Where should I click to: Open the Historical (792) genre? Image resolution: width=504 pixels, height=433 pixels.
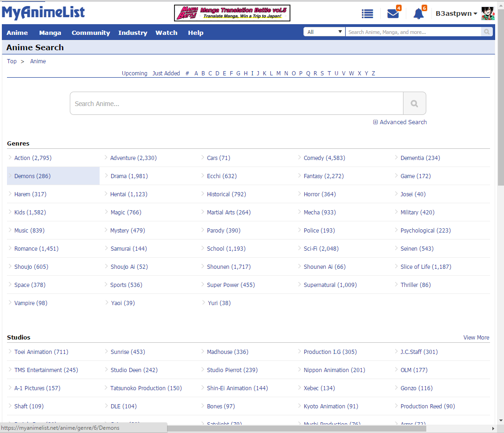226,194
